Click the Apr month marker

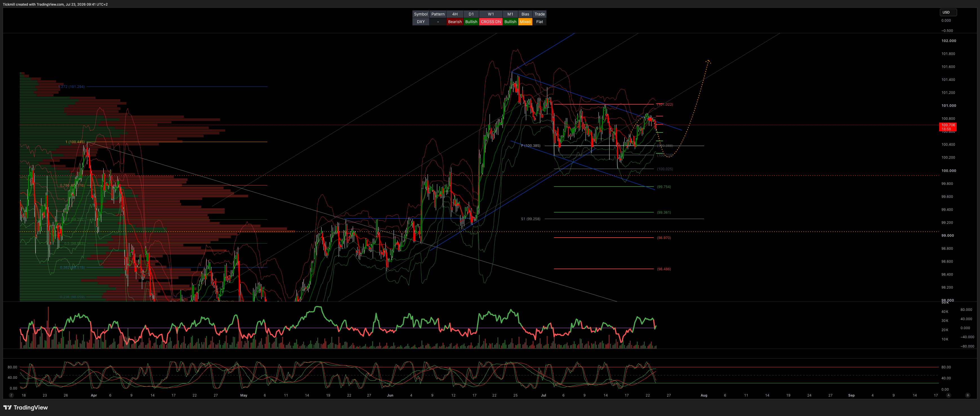(x=94, y=395)
